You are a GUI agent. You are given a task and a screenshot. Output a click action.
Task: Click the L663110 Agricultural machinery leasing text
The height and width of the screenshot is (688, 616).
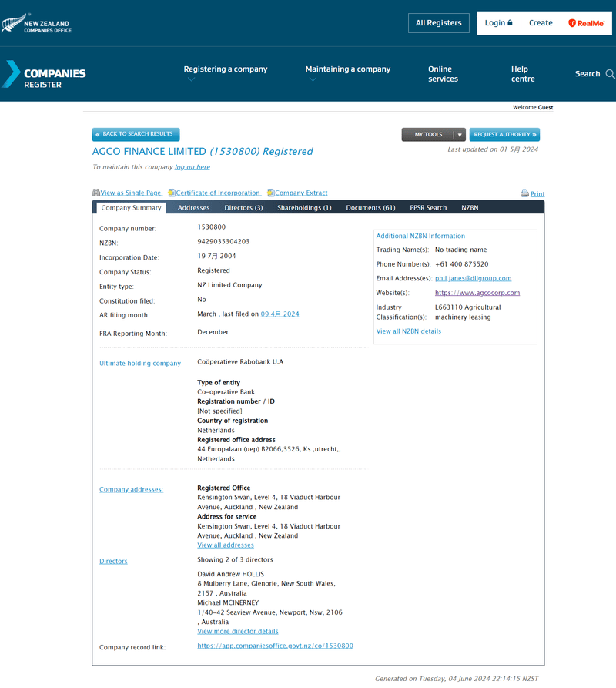point(468,312)
